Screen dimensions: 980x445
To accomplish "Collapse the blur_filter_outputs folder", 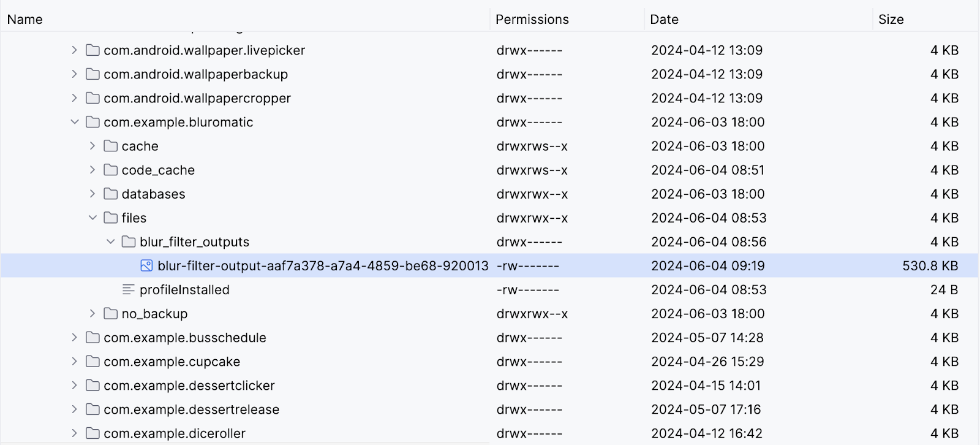I will (x=111, y=242).
